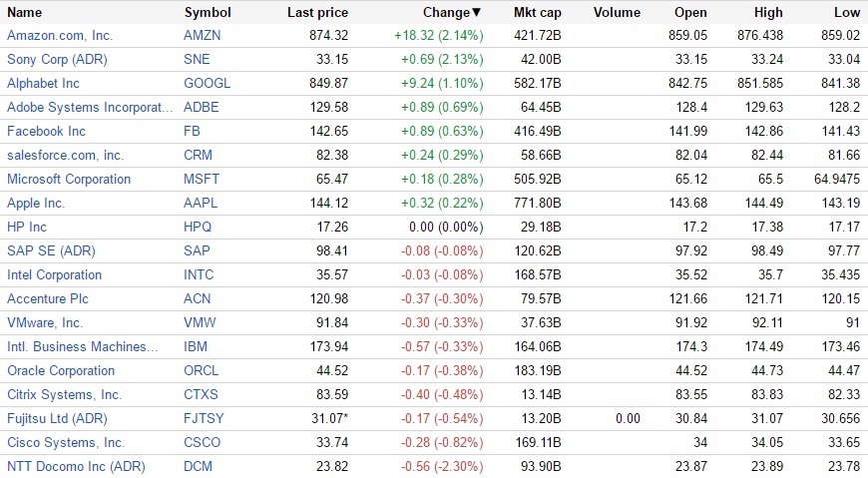Sort table by the Change column

(448, 13)
